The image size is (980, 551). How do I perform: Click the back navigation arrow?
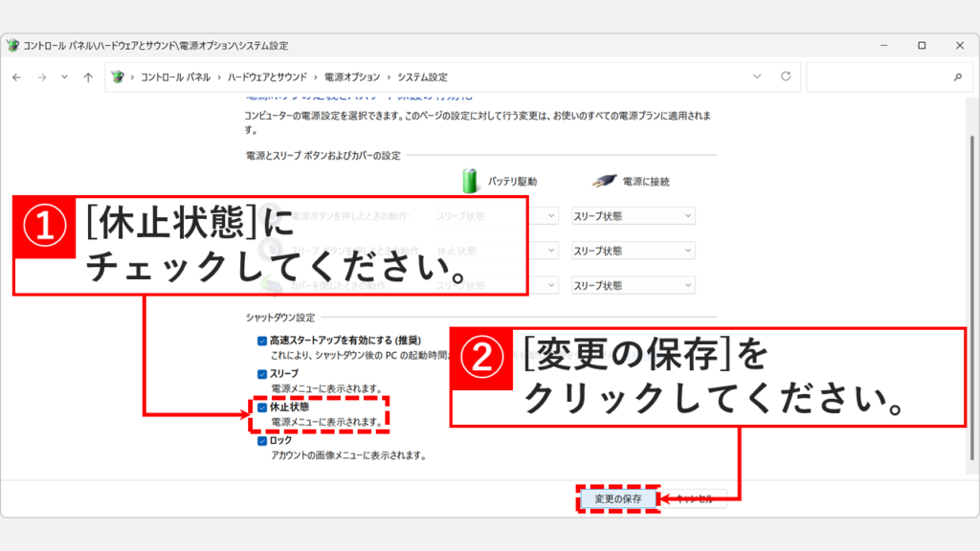click(17, 77)
